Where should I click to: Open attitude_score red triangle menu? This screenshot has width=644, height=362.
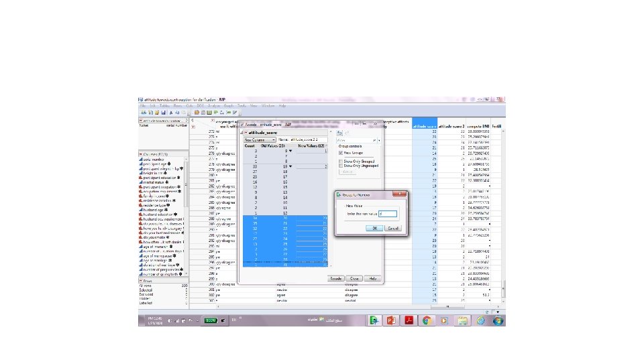click(x=246, y=133)
